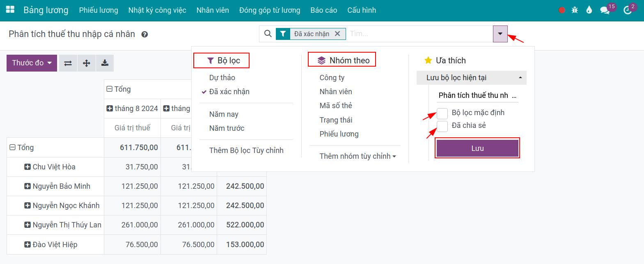This screenshot has height=264, width=644.
Task: Click the yellow star Ưa thích icon
Action: pyautogui.click(x=428, y=60)
